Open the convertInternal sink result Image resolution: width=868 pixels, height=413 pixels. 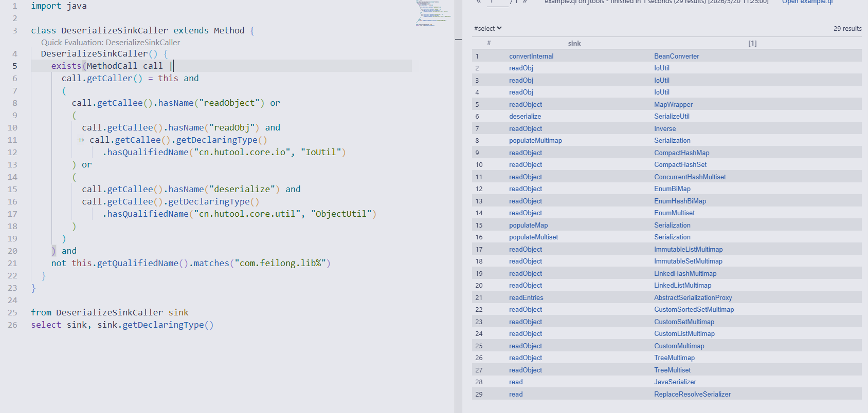[x=531, y=57]
